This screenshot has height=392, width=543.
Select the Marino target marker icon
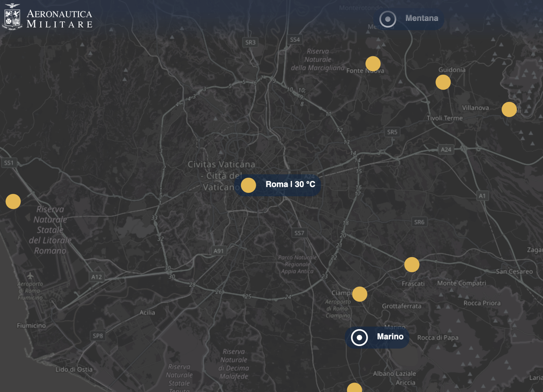360,337
